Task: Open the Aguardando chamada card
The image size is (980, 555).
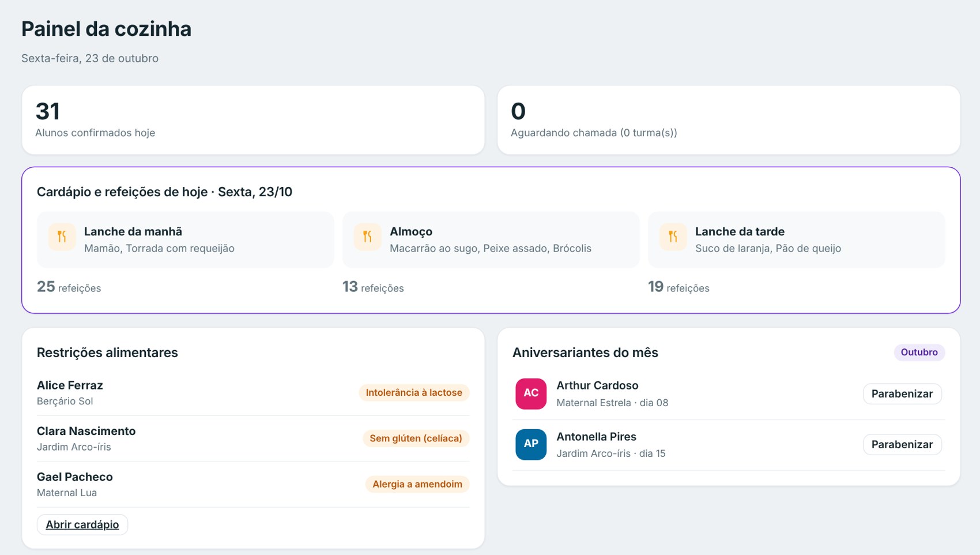Action: (x=729, y=120)
